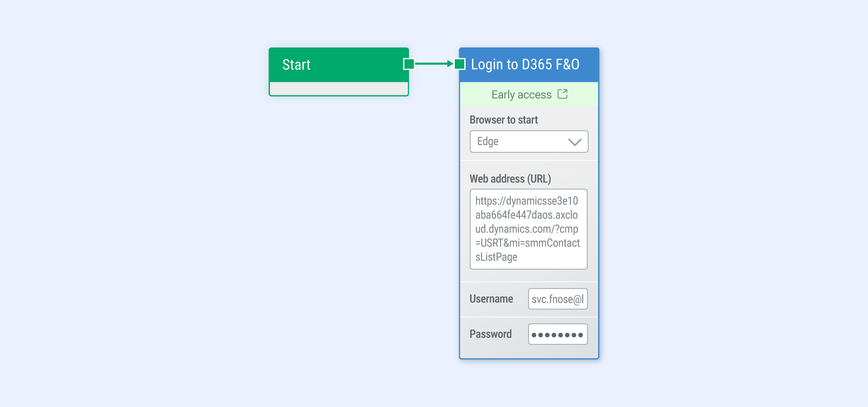Screen dimensions: 868x407
Task: Click the external link icon beside Early access
Action: (562, 94)
